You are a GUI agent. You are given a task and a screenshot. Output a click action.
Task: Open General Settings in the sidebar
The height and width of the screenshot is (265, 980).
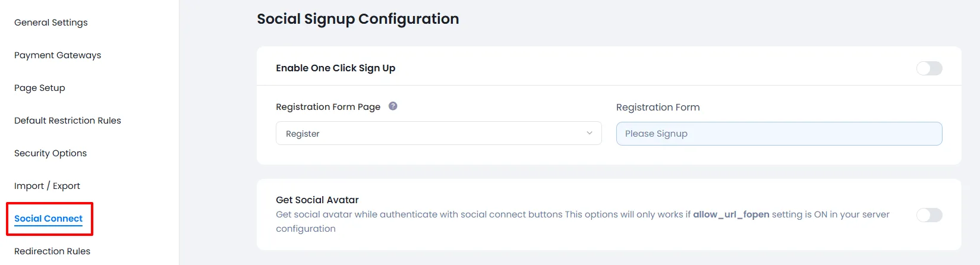pyautogui.click(x=51, y=23)
